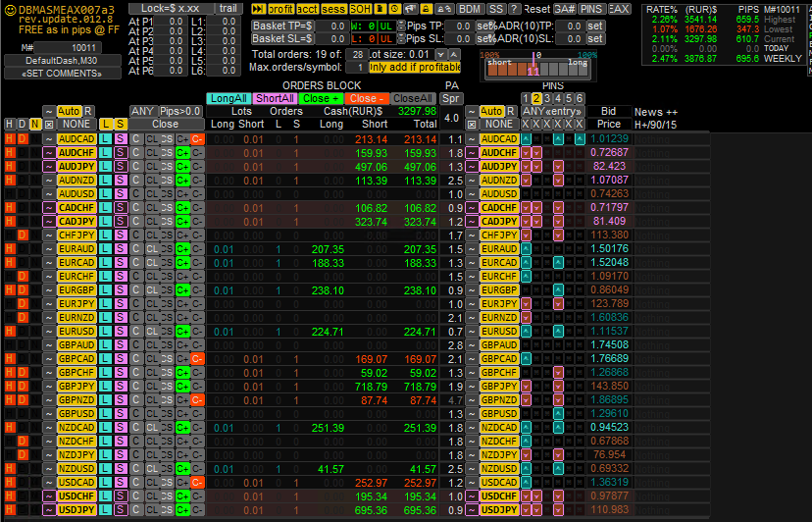
Task: Click the clock icon in top toolbar
Action: click(395, 9)
